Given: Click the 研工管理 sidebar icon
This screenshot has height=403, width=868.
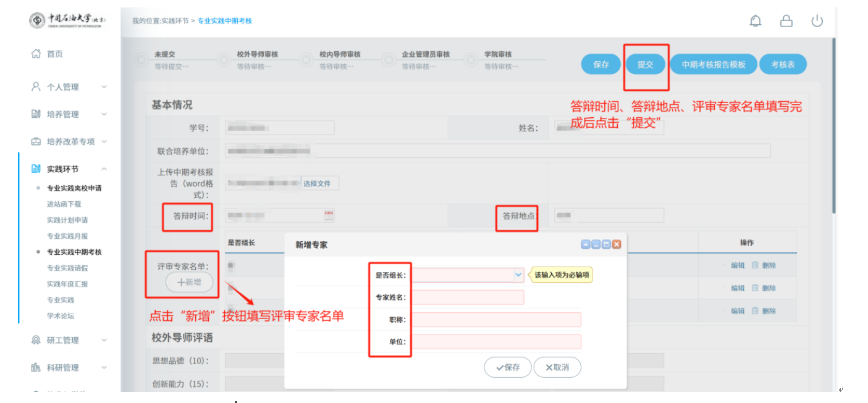Looking at the screenshot, I should (x=36, y=340).
